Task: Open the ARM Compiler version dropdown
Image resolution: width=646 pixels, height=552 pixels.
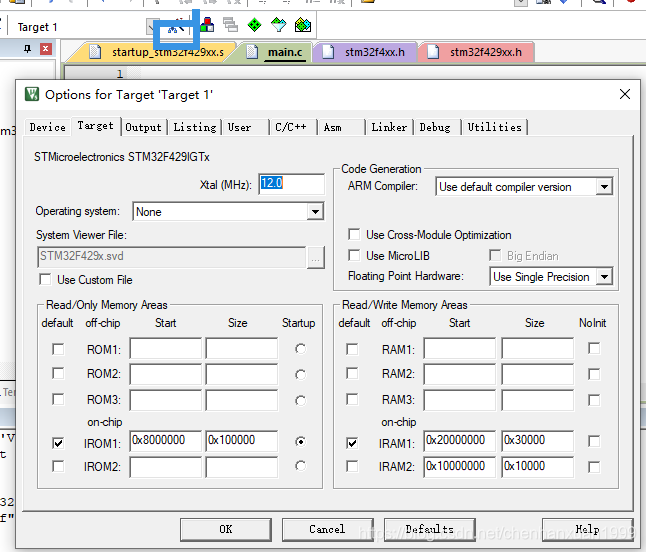Action: tap(604, 187)
